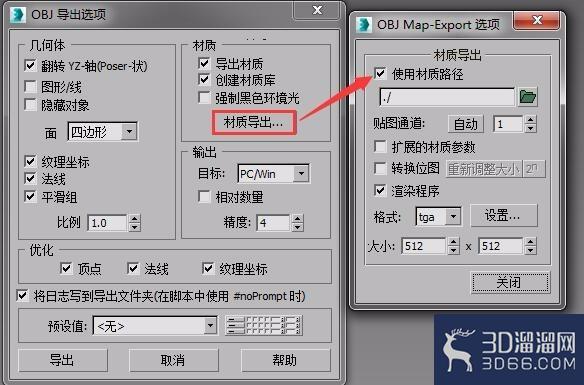Click the 重新调整大小 button
The height and width of the screenshot is (385, 584).
coord(483,169)
